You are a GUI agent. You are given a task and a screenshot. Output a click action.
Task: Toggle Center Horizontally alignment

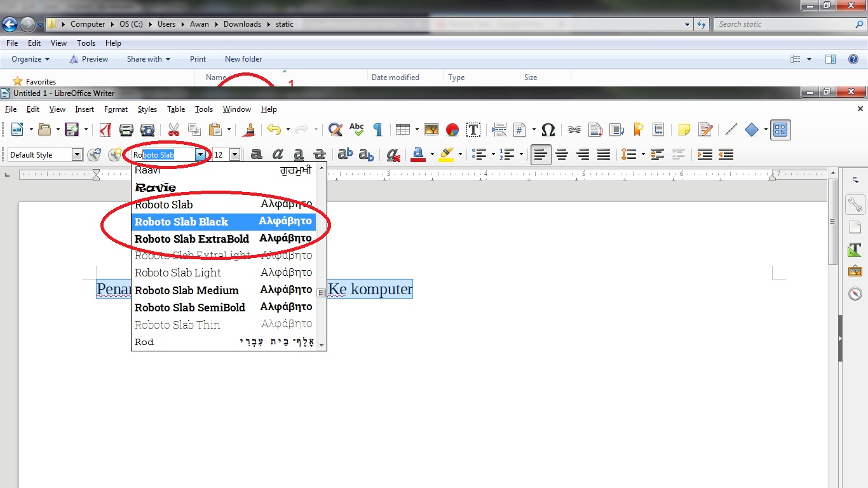pos(562,154)
